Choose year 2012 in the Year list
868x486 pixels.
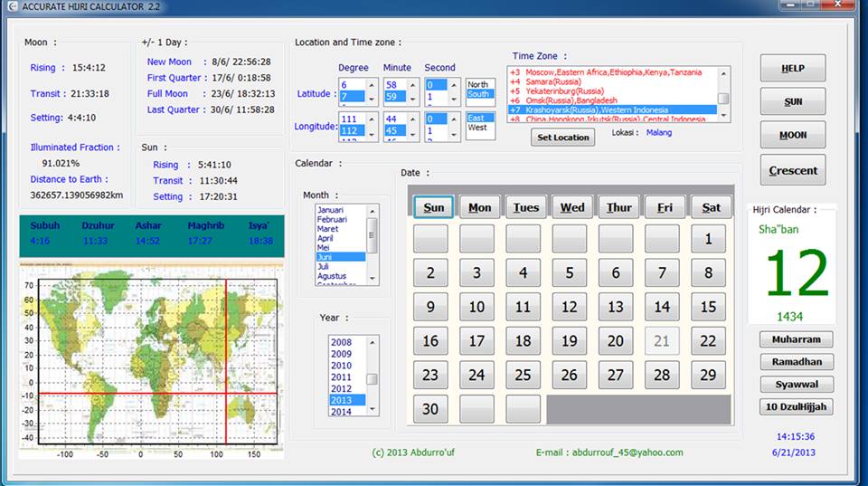(x=341, y=388)
